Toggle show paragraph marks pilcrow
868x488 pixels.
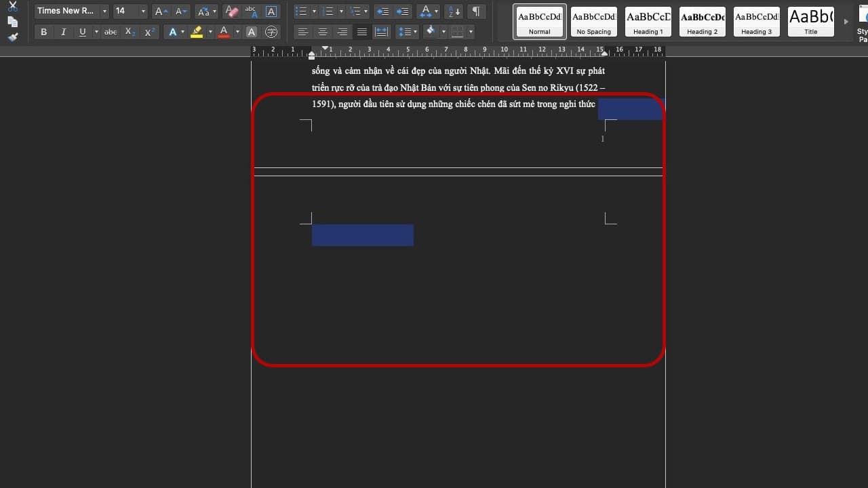pos(476,12)
